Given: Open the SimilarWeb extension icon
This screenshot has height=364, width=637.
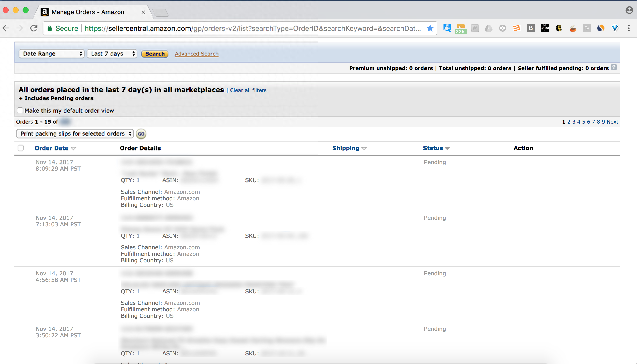Looking at the screenshot, I should click(x=601, y=28).
